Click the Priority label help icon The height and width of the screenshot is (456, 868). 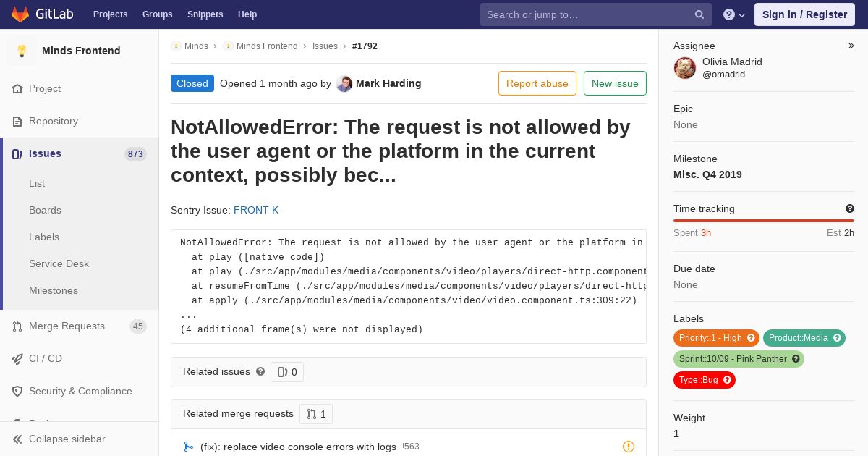point(751,338)
